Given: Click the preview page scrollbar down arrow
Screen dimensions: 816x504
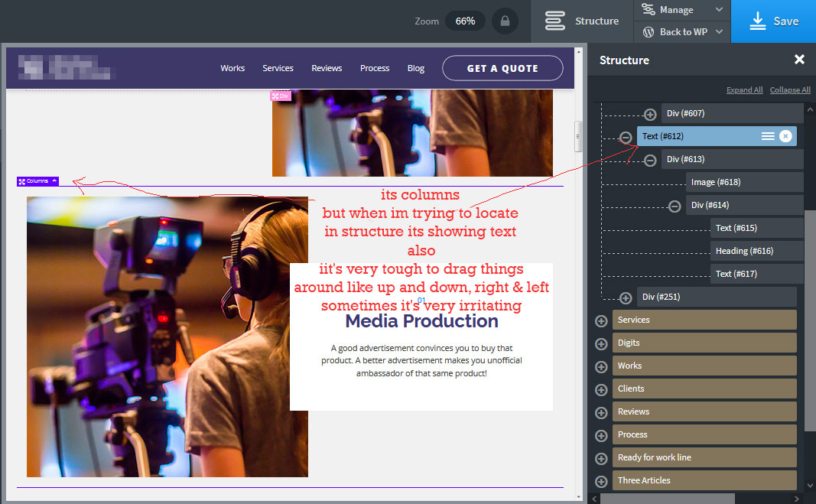Looking at the screenshot, I should coord(578,496).
